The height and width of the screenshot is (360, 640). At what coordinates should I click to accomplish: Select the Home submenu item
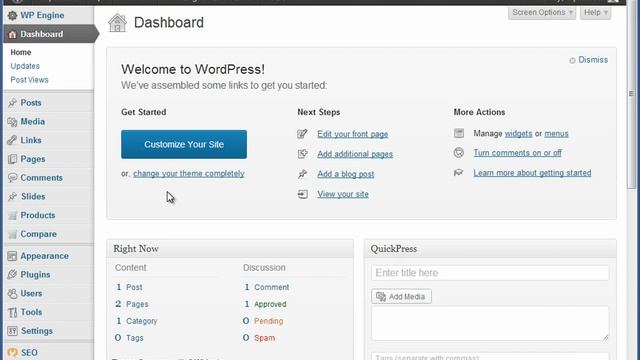(x=21, y=52)
